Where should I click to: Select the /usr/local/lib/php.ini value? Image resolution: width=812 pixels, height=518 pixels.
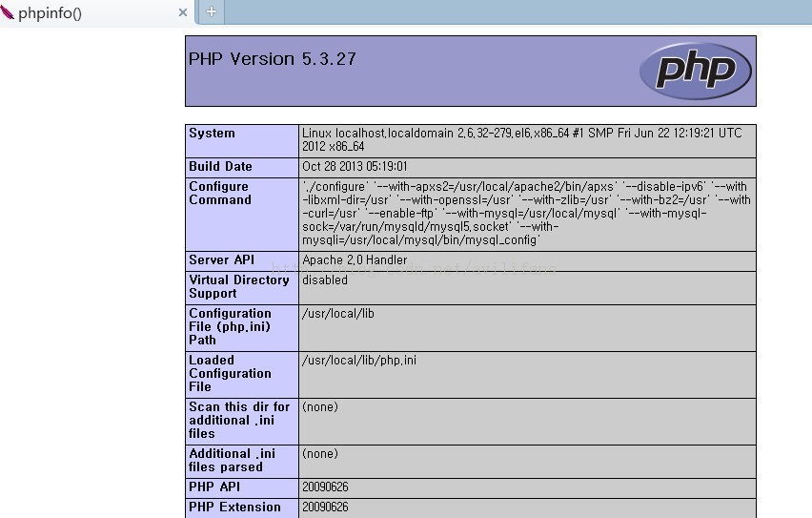359,361
